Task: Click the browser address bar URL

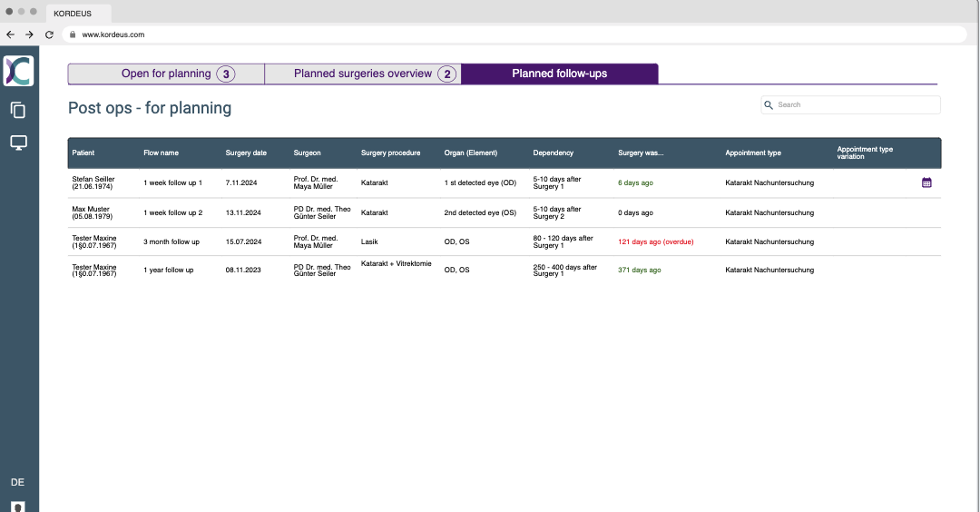Action: [113, 34]
